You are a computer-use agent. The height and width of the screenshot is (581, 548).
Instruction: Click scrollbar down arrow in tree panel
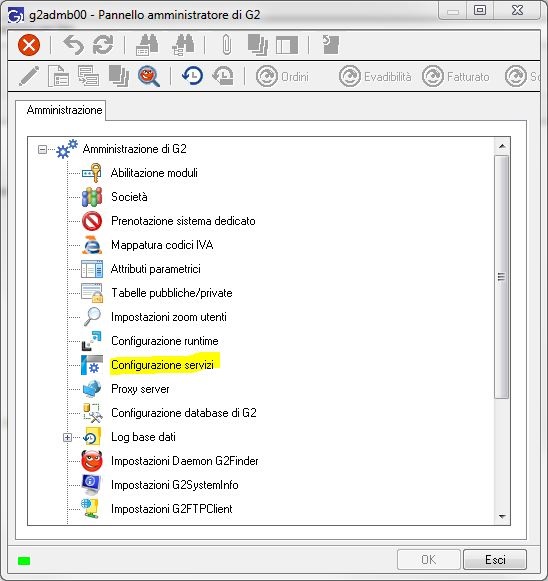(x=502, y=516)
